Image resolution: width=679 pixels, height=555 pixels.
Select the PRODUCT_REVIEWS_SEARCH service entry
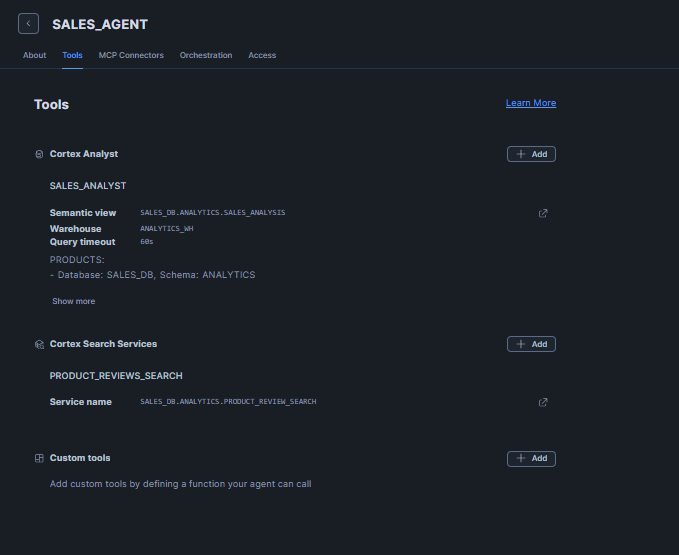[116, 375]
